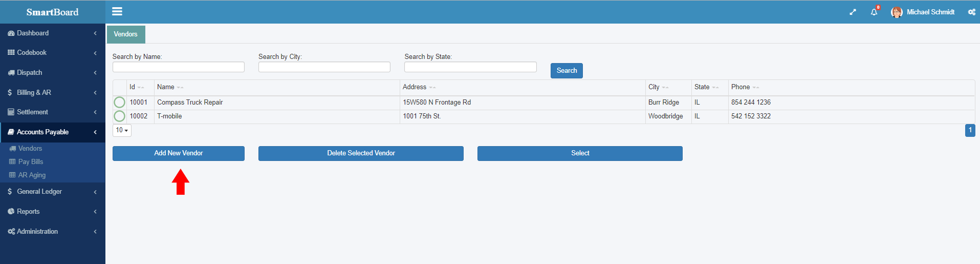Toggle the hamburger sidebar menu
The width and height of the screenshot is (980, 264).
point(117,11)
